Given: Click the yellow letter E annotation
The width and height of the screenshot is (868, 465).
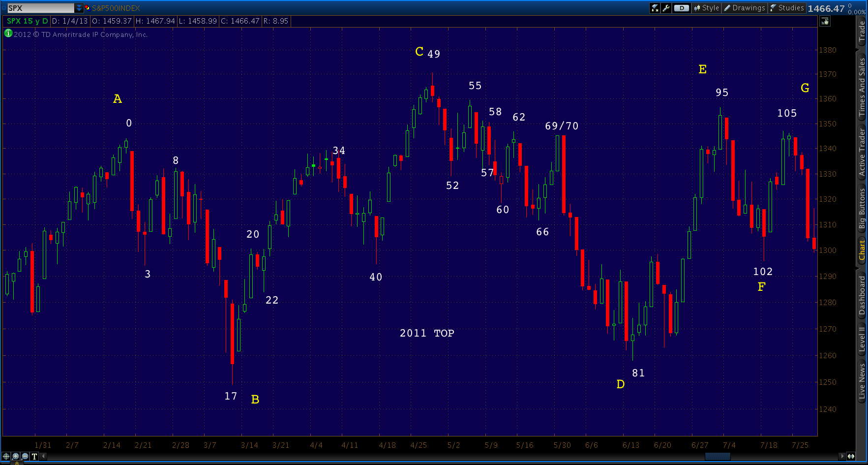Looking at the screenshot, I should (x=703, y=69).
